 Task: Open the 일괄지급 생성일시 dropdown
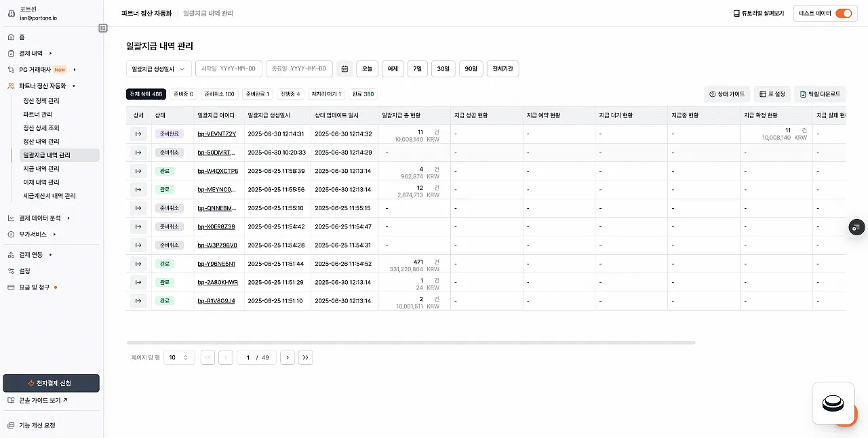(159, 68)
